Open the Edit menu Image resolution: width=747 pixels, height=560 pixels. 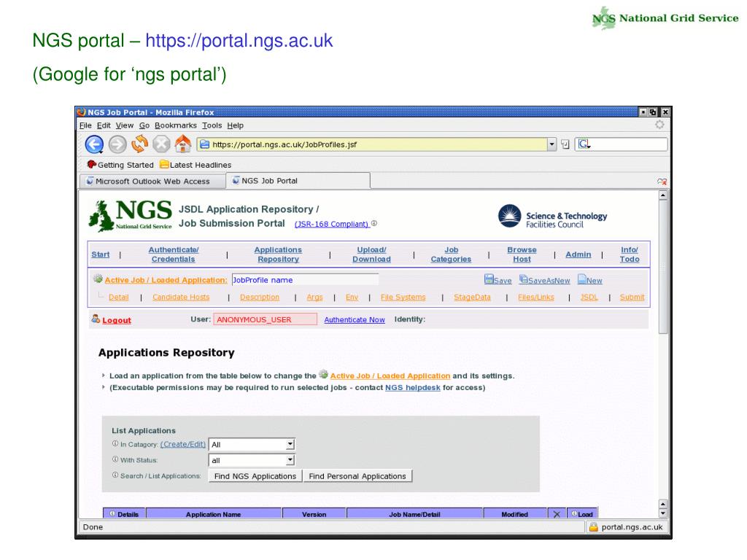pos(104,125)
